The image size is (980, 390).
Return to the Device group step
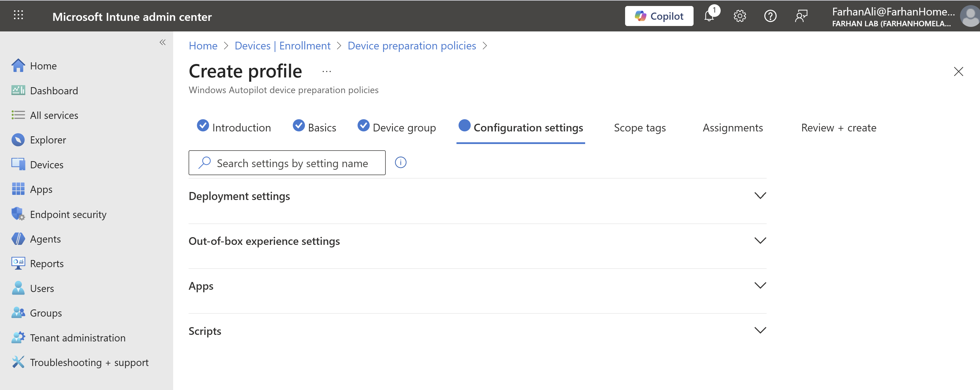[404, 128]
